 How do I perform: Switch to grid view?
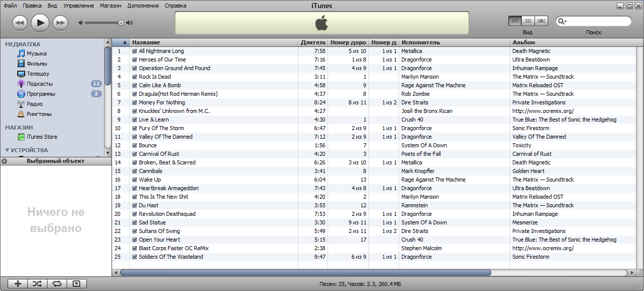click(x=528, y=21)
